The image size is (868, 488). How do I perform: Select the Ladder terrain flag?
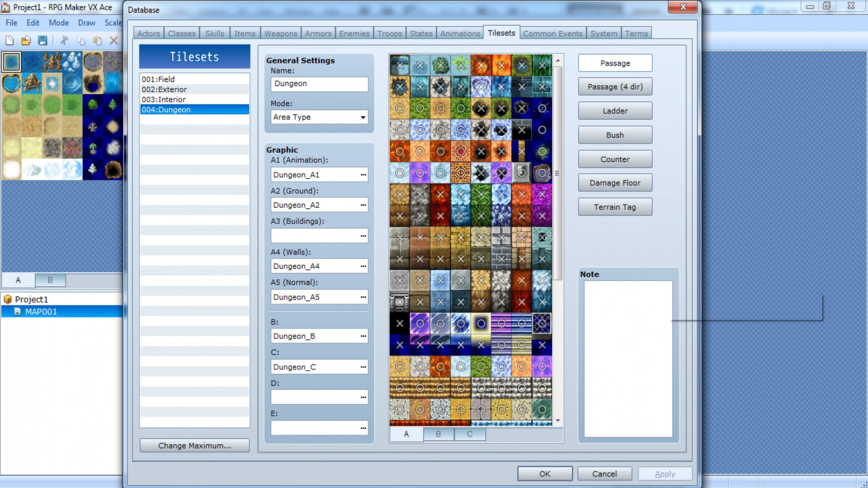pos(615,110)
